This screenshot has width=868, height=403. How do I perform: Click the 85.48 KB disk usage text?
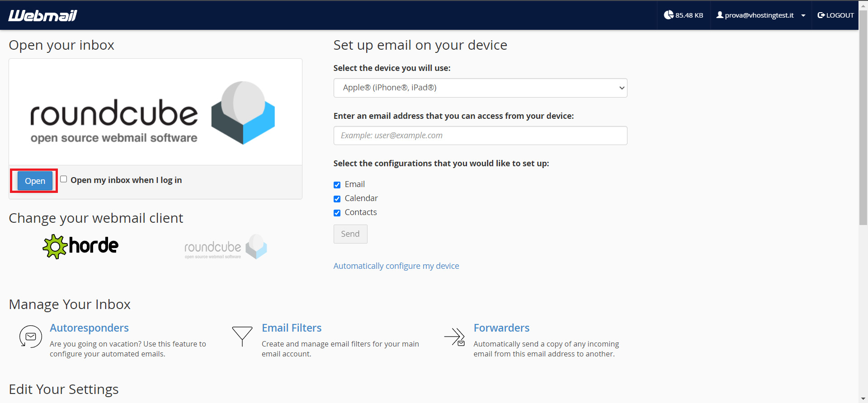pyautogui.click(x=689, y=15)
